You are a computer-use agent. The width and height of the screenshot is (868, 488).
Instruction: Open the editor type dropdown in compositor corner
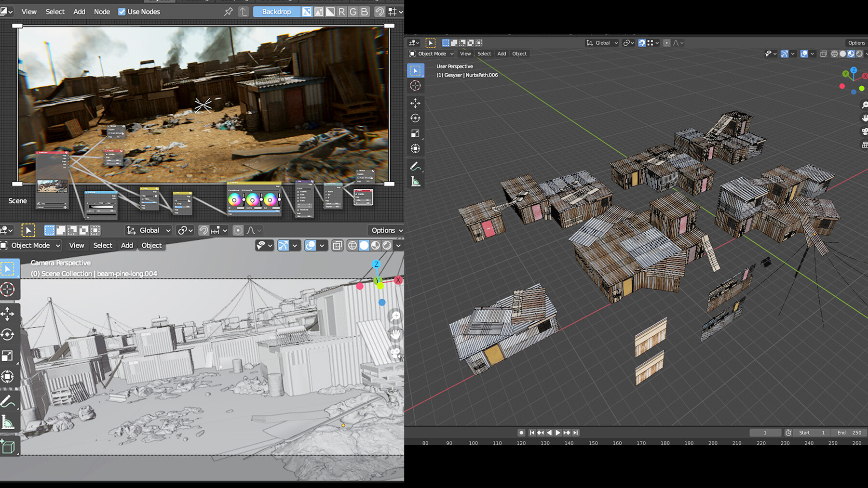[7, 12]
